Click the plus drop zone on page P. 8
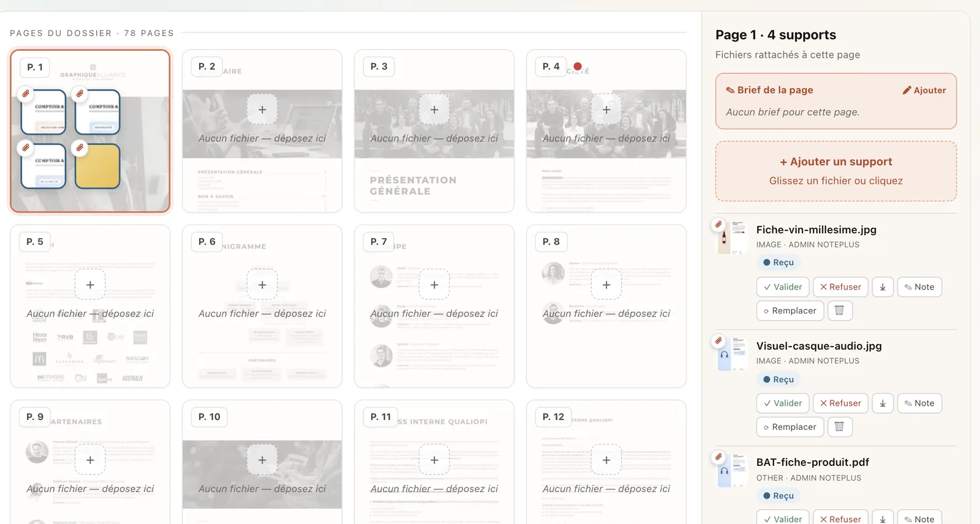 (x=606, y=285)
